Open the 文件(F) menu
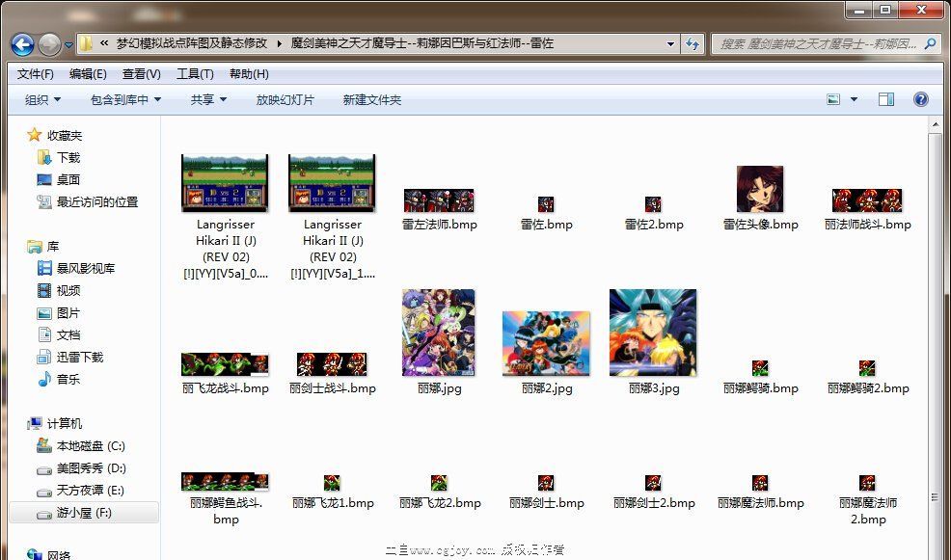Screen dimensions: 951x560 [x=35, y=74]
